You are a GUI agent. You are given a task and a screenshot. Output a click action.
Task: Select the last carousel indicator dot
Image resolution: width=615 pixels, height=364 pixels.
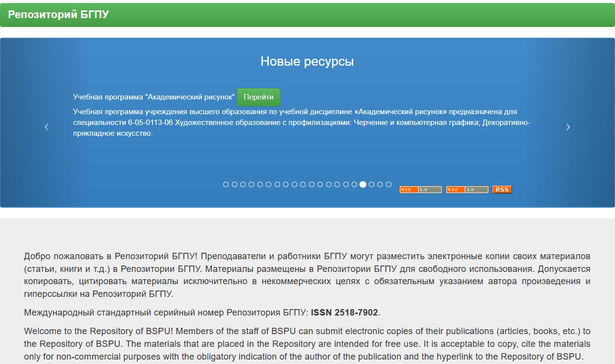tap(389, 185)
